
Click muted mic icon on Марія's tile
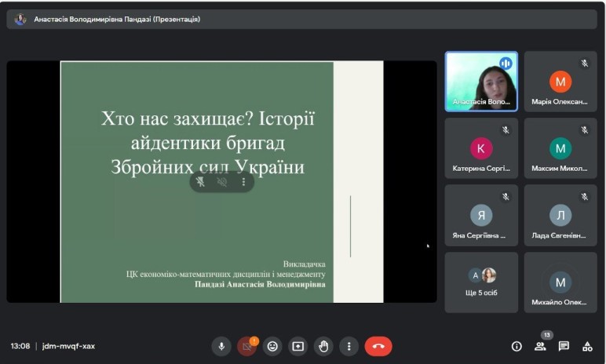(584, 63)
